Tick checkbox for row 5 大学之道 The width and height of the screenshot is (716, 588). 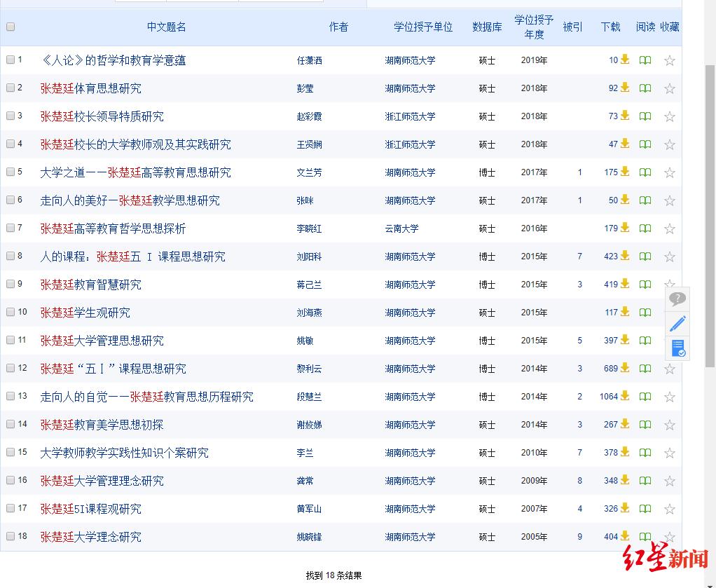tap(11, 171)
